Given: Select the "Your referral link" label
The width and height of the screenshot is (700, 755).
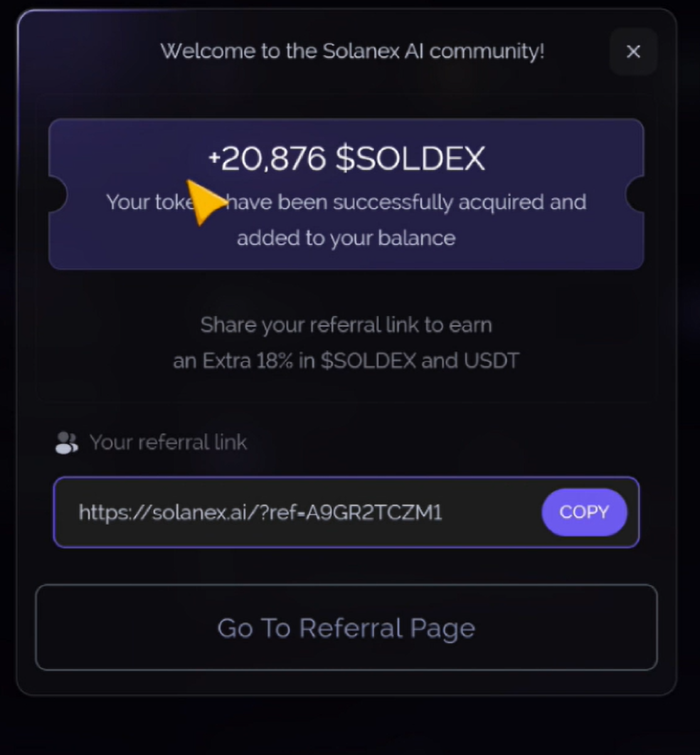Looking at the screenshot, I should point(169,443).
